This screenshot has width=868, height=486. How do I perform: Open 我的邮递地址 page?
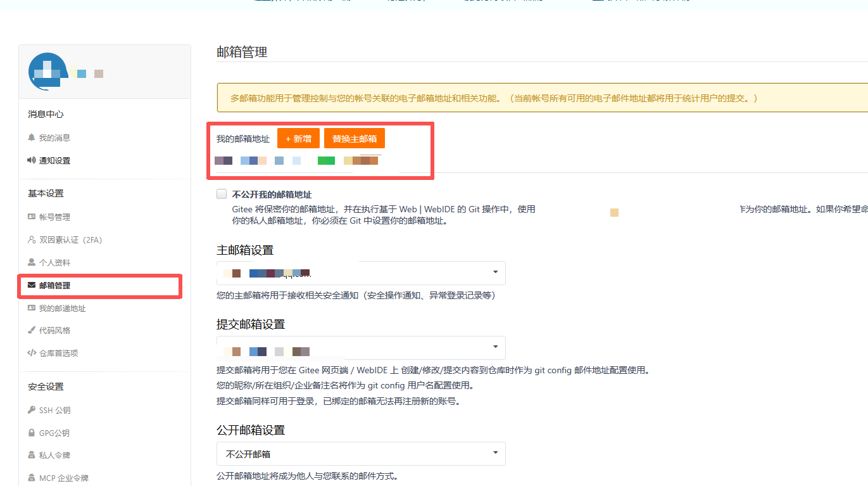tap(62, 308)
